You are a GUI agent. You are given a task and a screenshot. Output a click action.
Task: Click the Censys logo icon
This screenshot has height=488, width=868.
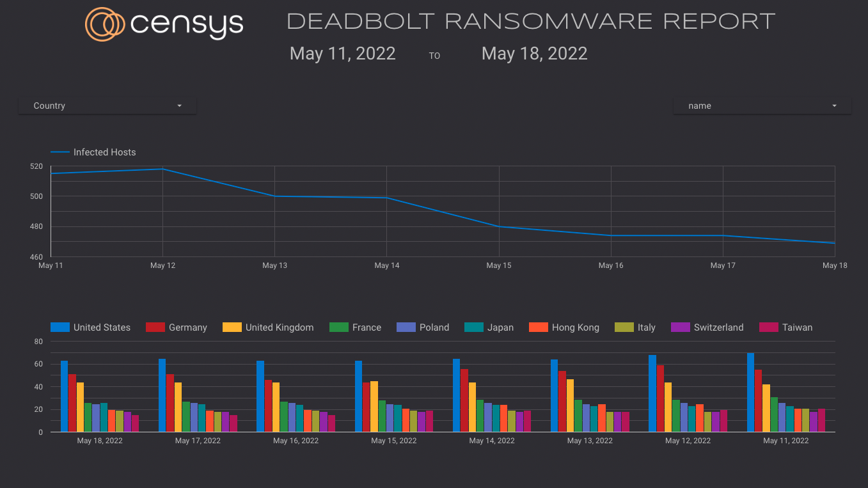click(x=104, y=24)
